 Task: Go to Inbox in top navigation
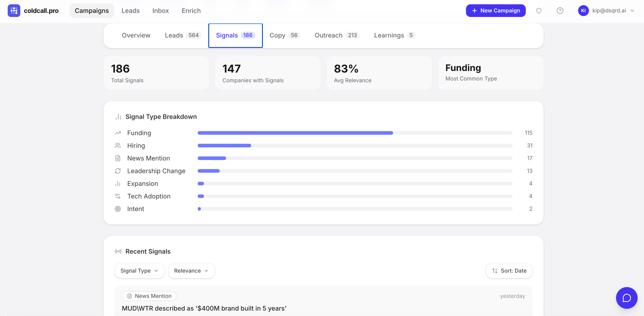click(x=160, y=11)
